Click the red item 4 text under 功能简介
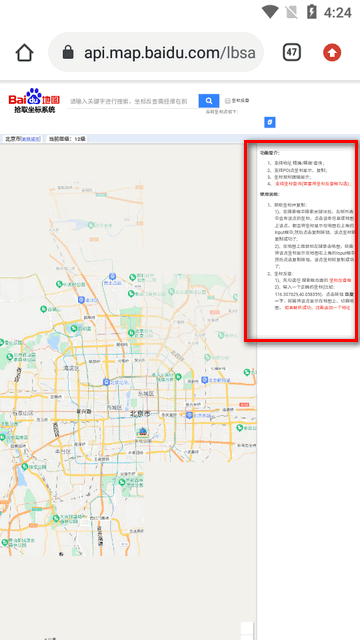The image size is (360, 640). click(x=313, y=184)
